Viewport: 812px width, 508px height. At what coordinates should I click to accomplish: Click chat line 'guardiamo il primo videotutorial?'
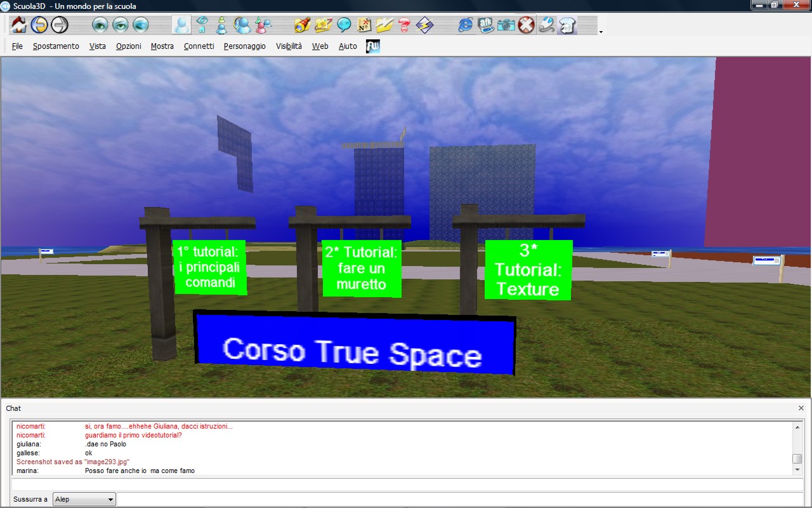pos(133,435)
